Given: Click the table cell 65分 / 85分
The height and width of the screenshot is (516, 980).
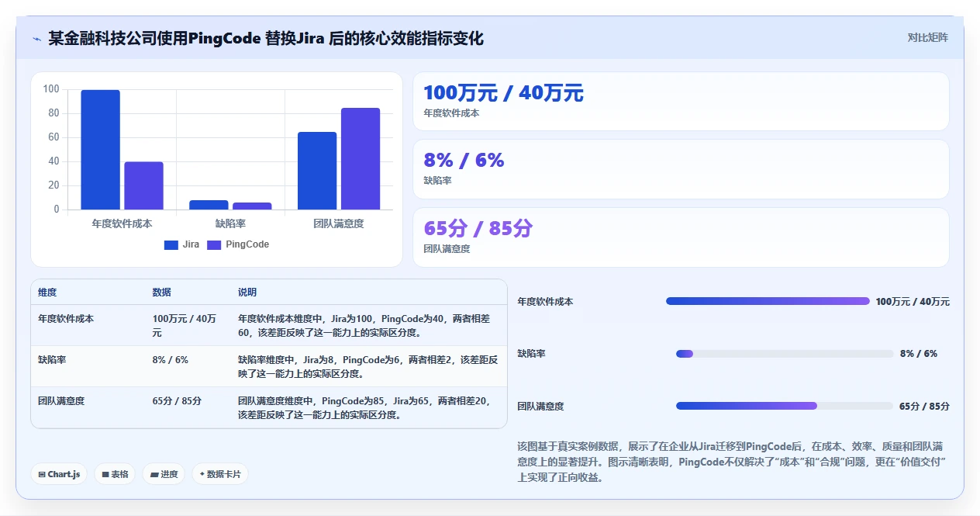Looking at the screenshot, I should 178,401.
